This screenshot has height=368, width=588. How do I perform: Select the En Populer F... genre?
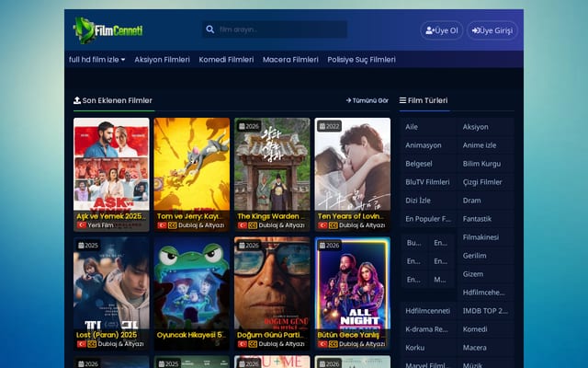[x=428, y=219]
